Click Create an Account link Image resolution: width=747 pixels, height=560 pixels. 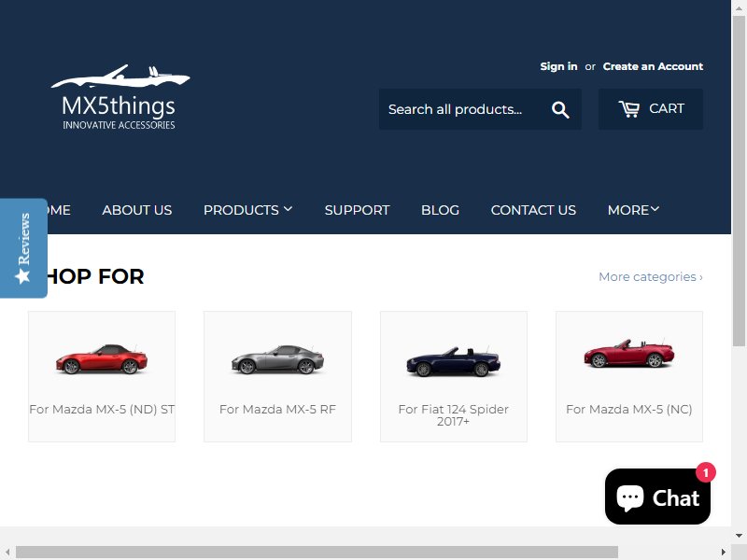click(x=653, y=66)
